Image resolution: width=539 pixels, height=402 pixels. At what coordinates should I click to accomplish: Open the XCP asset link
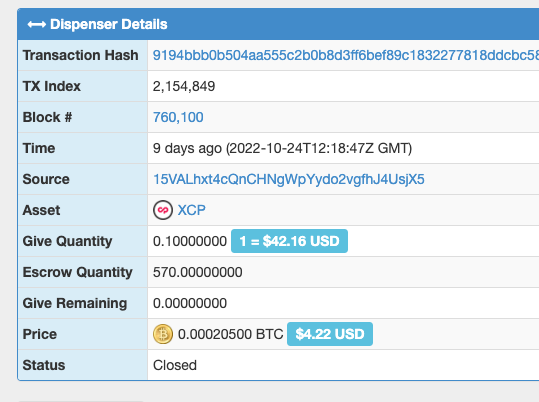point(191,210)
